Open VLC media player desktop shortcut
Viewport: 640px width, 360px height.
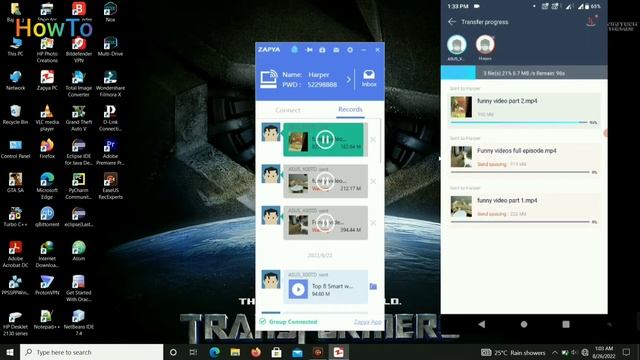tap(47, 118)
